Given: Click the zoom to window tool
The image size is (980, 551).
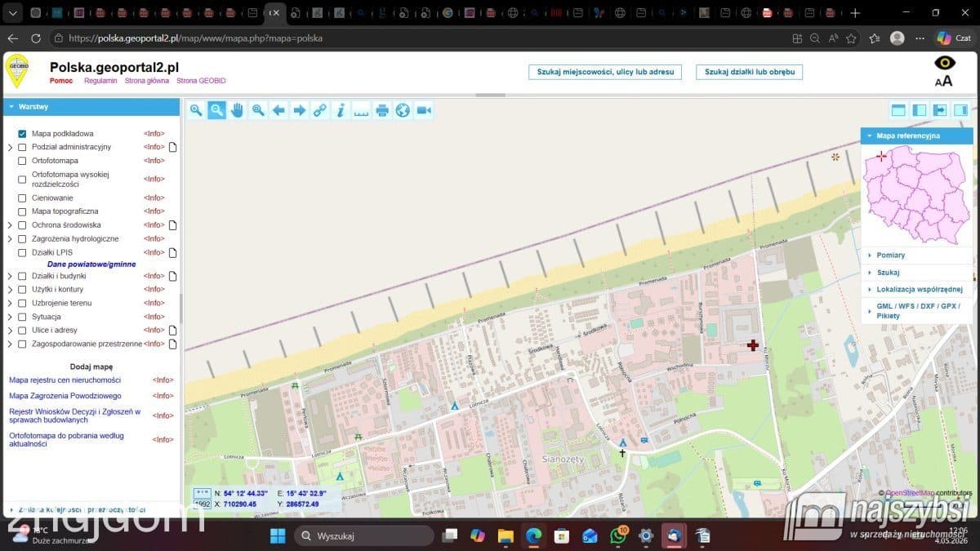Looking at the screenshot, I should 258,110.
